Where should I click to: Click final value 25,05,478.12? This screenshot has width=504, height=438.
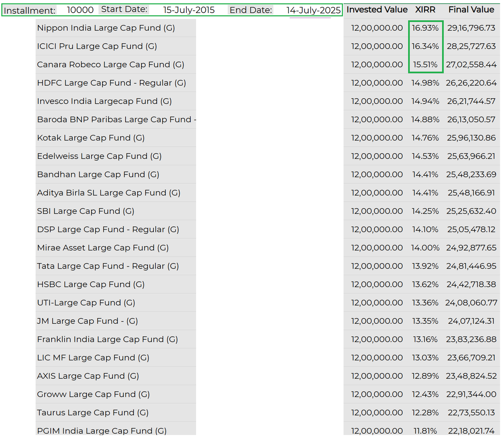[471, 230]
